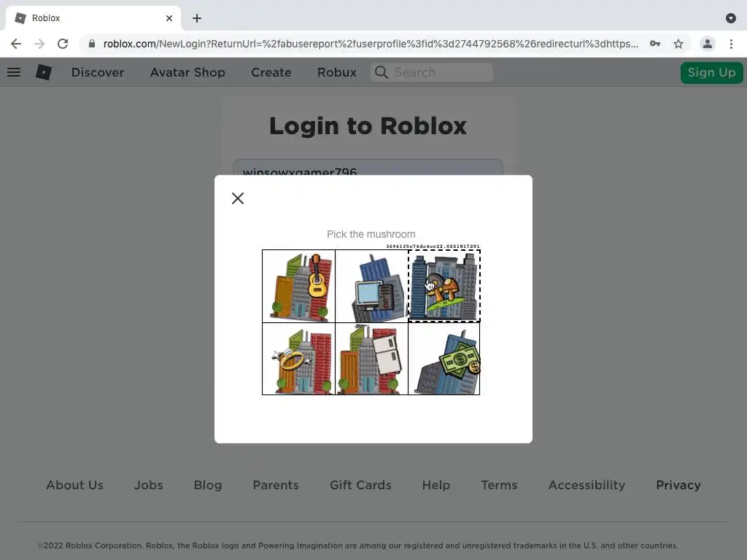747x560 pixels.
Task: Open the Jobs footer link
Action: (149, 485)
